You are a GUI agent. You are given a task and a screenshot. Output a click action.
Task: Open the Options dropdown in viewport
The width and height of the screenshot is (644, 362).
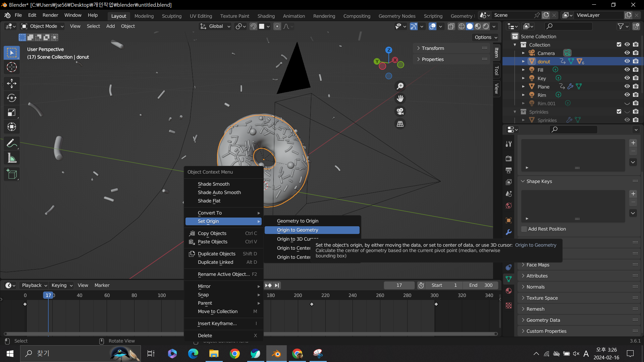click(486, 37)
